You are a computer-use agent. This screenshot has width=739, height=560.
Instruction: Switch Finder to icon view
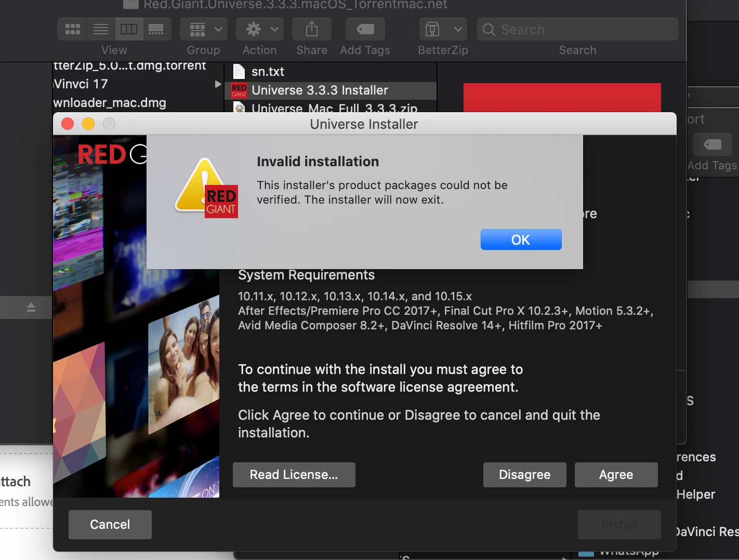(x=72, y=29)
